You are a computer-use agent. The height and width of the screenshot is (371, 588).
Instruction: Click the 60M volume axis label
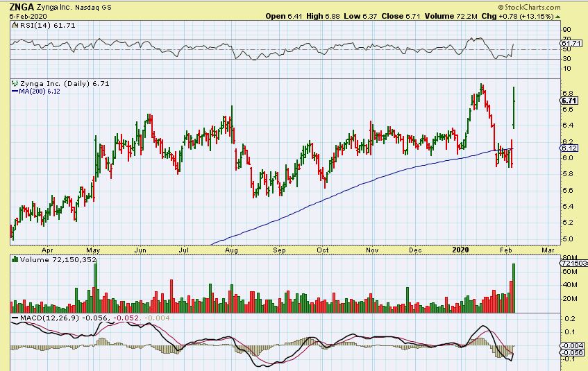[x=570, y=272]
